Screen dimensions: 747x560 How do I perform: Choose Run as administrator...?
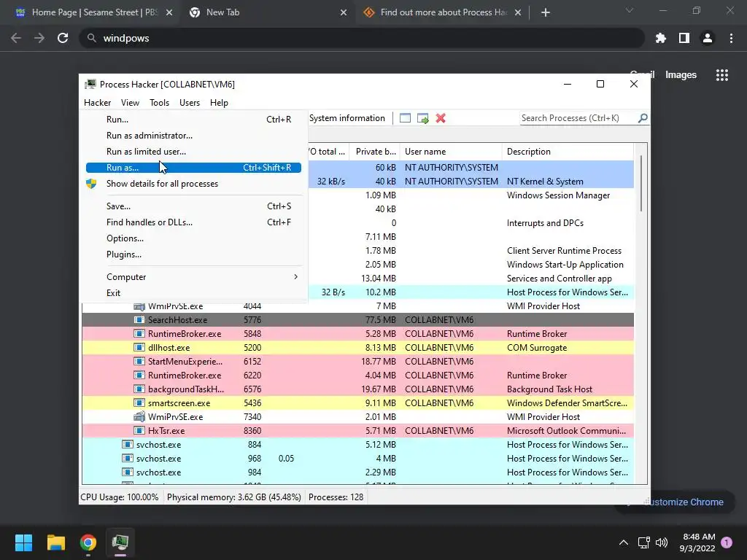(193, 136)
